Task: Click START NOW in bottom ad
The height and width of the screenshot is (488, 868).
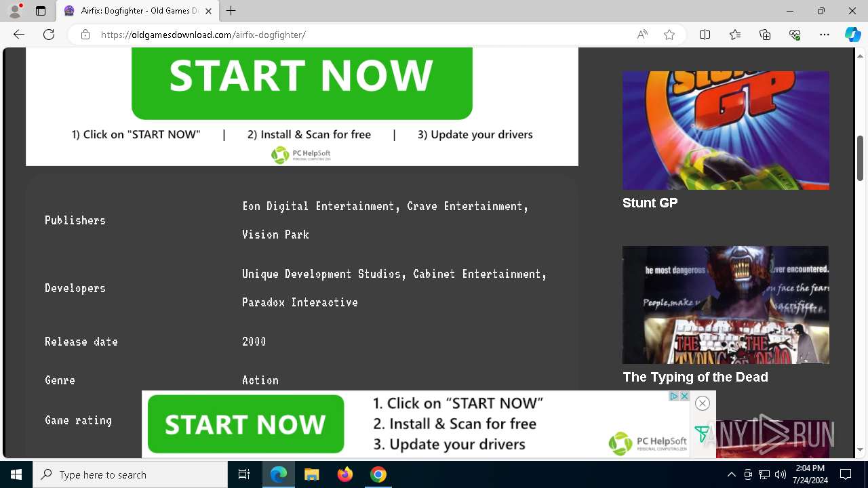Action: [245, 424]
